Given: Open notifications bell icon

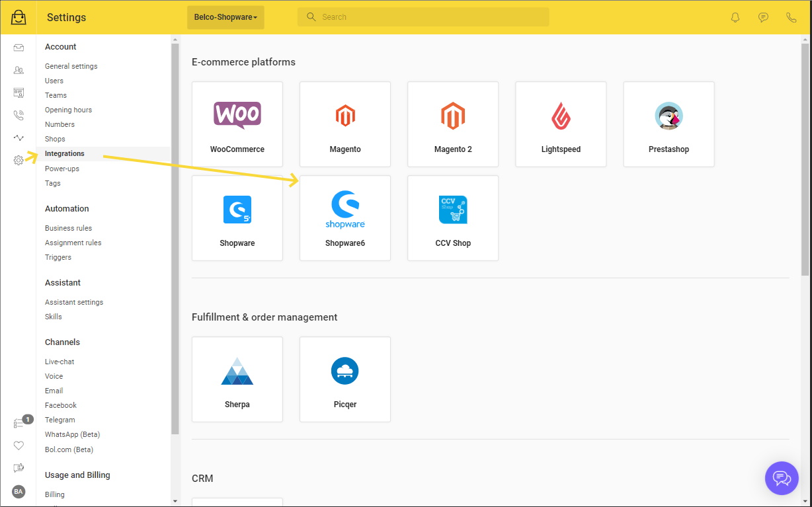Looking at the screenshot, I should pos(735,17).
